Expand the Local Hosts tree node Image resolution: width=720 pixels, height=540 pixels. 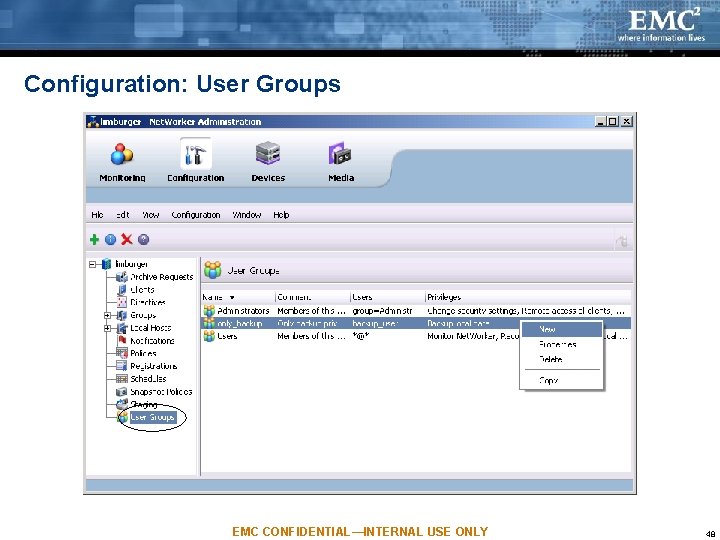[x=107, y=328]
